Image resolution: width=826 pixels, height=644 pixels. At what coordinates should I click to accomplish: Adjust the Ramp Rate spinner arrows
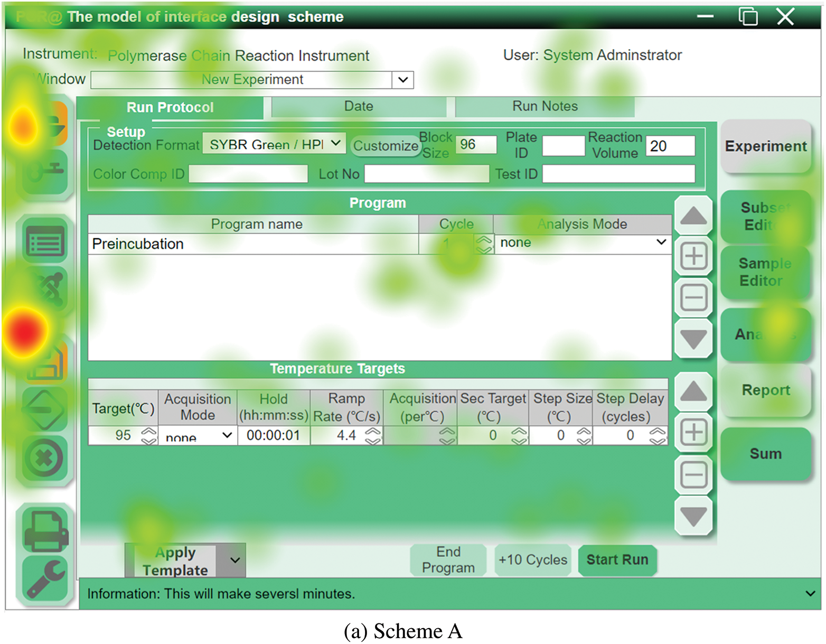[373, 435]
